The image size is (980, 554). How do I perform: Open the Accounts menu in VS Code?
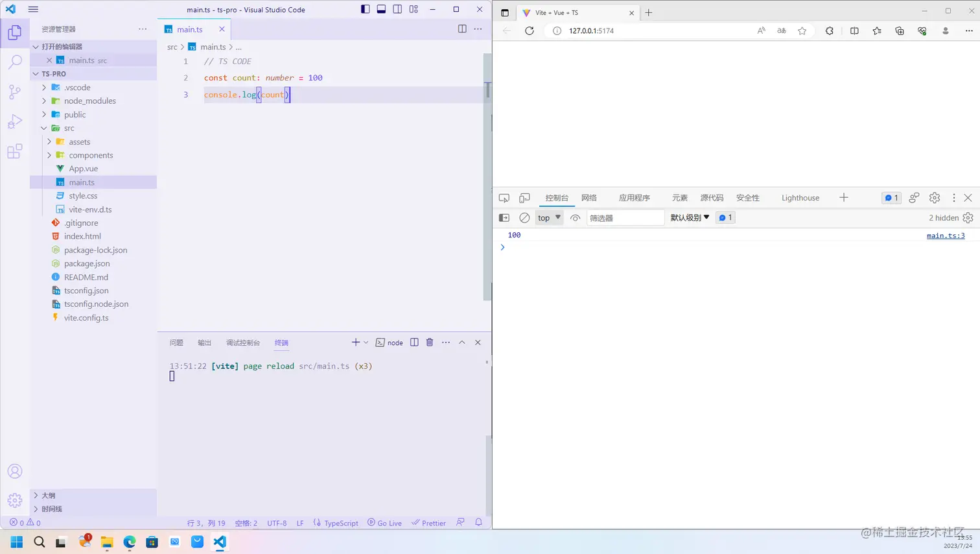(14, 472)
